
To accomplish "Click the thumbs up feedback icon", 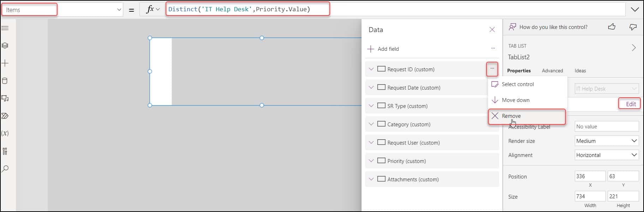I will [612, 27].
